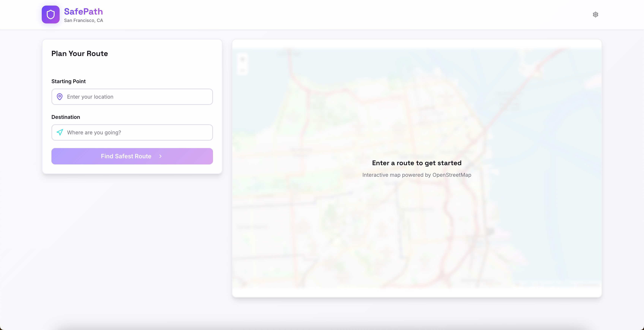644x330 pixels.
Task: Click the 'Destination' field label
Action: tap(66, 117)
